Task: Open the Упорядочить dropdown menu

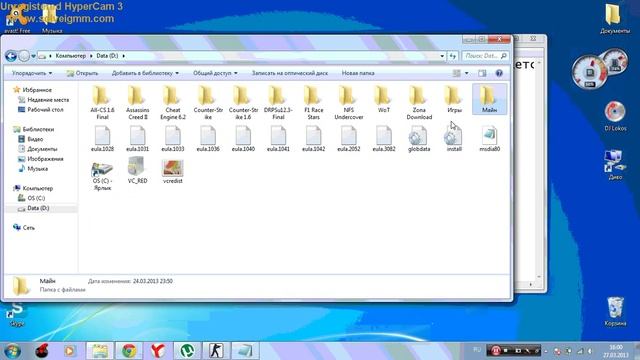Action: point(32,73)
